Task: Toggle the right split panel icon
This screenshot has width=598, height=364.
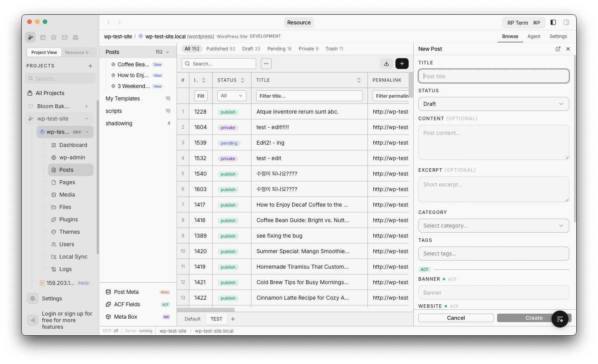Action: 566,22
